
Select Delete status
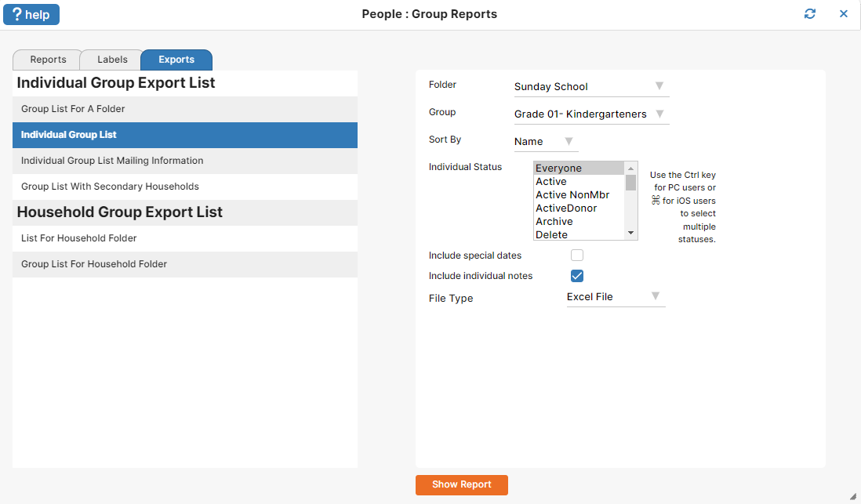click(x=579, y=234)
